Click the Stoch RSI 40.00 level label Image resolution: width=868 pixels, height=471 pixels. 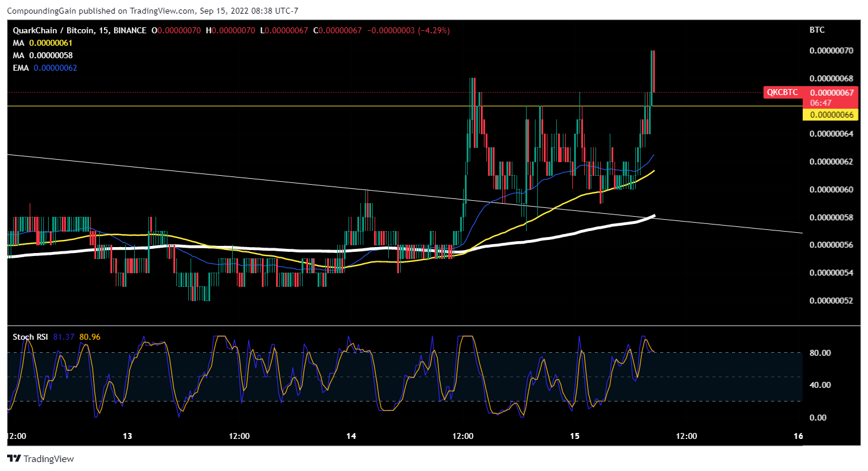(x=819, y=385)
